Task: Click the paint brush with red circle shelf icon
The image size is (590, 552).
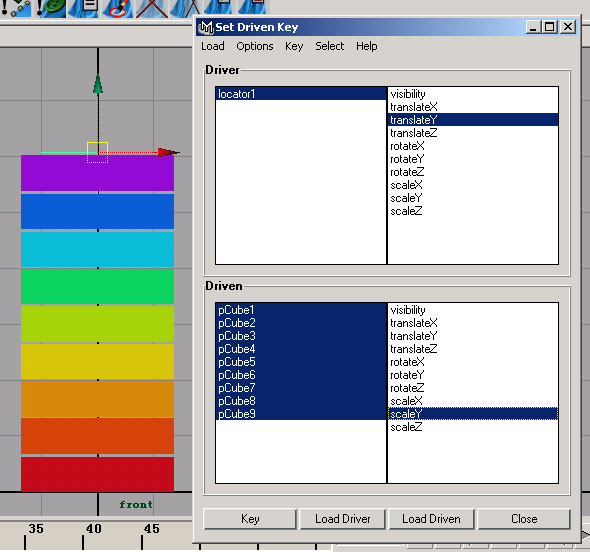Action: coord(119,8)
